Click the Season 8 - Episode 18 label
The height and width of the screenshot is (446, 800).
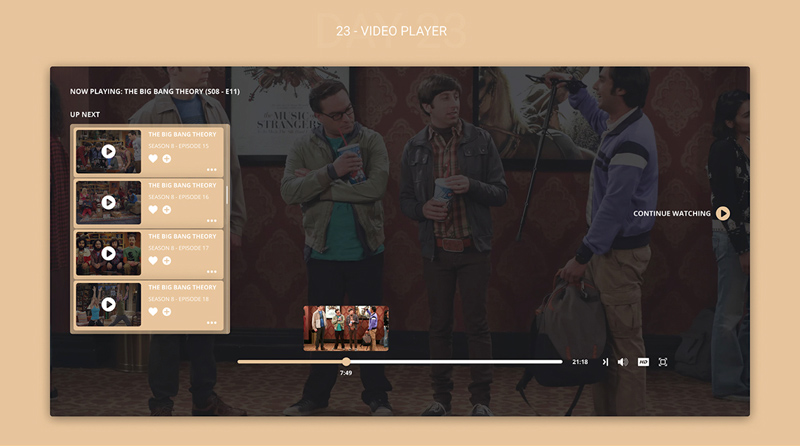[x=179, y=299]
